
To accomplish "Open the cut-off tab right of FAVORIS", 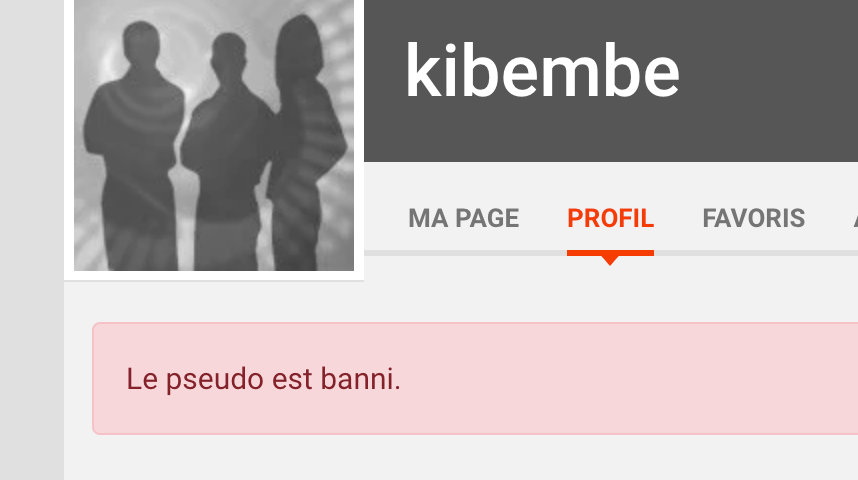I will click(855, 218).
